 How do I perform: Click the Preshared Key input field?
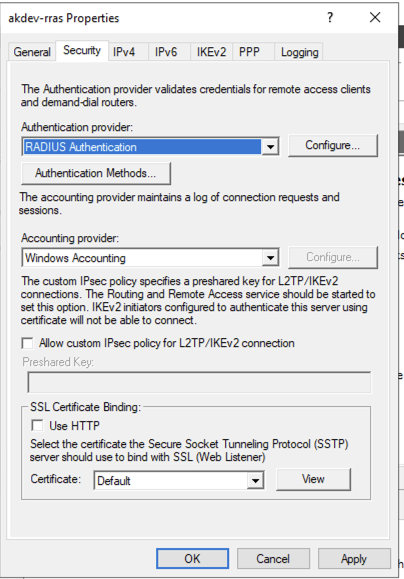point(199,382)
